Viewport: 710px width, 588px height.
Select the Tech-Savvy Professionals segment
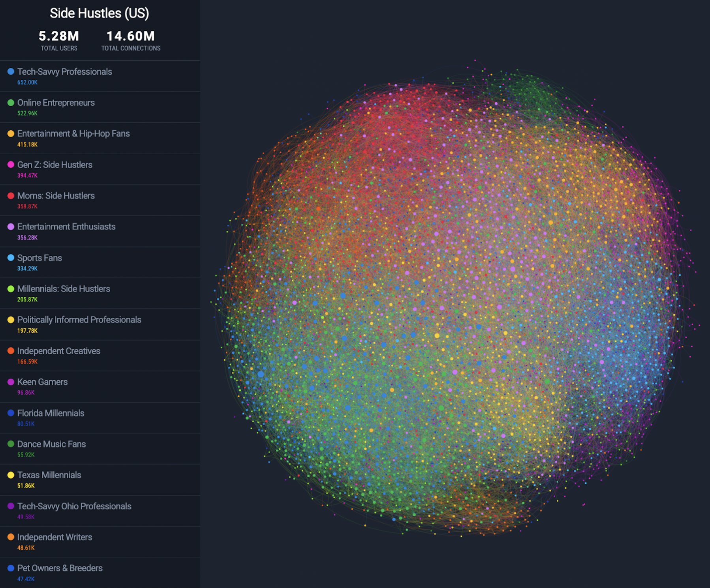pyautogui.click(x=100, y=76)
